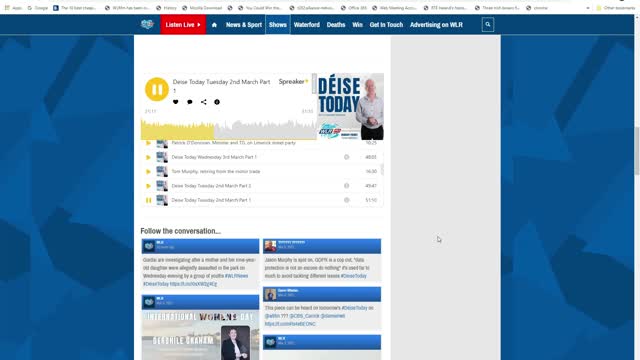The image size is (640, 360).
Task: Click the WLR logo in navigation bar
Action: coord(147,24)
